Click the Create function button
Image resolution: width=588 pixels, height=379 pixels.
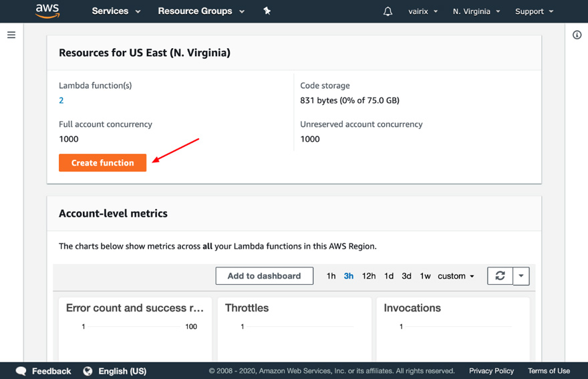pos(102,162)
